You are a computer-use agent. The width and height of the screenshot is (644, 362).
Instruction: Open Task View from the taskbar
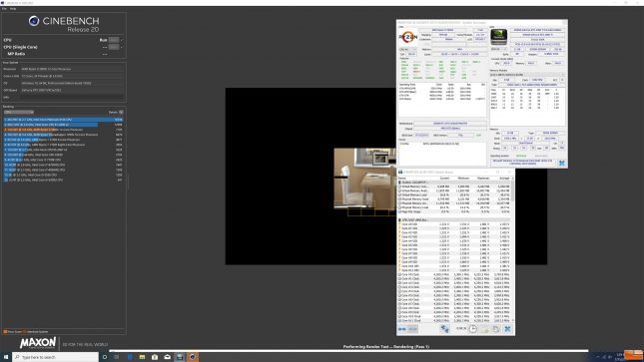[x=116, y=357]
